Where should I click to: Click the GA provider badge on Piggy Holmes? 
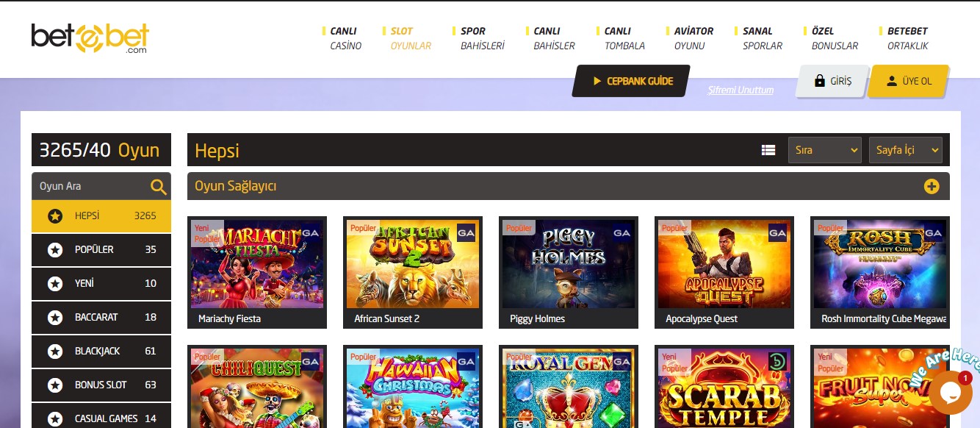pos(621,232)
